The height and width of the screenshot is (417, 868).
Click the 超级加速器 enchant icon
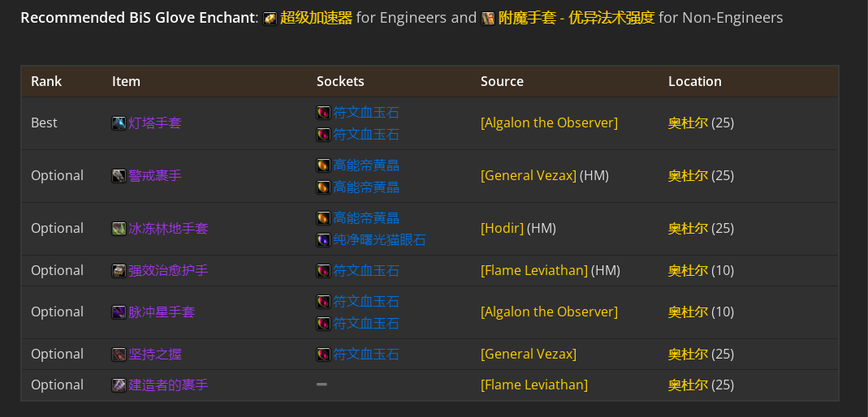[x=270, y=18]
